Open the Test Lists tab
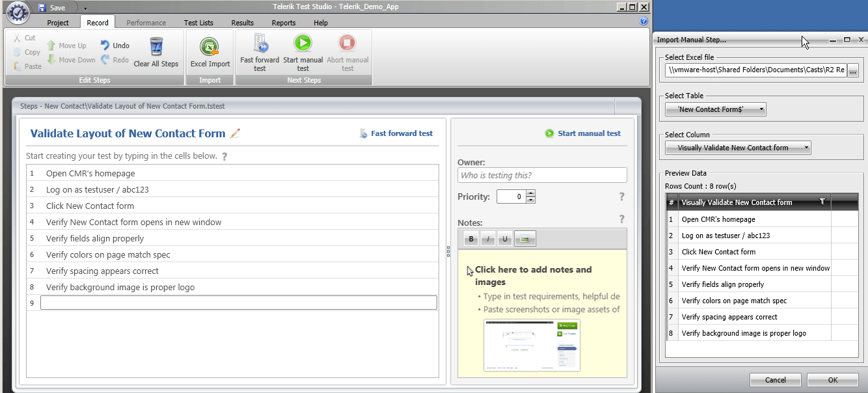The height and width of the screenshot is (393, 868). (x=198, y=23)
